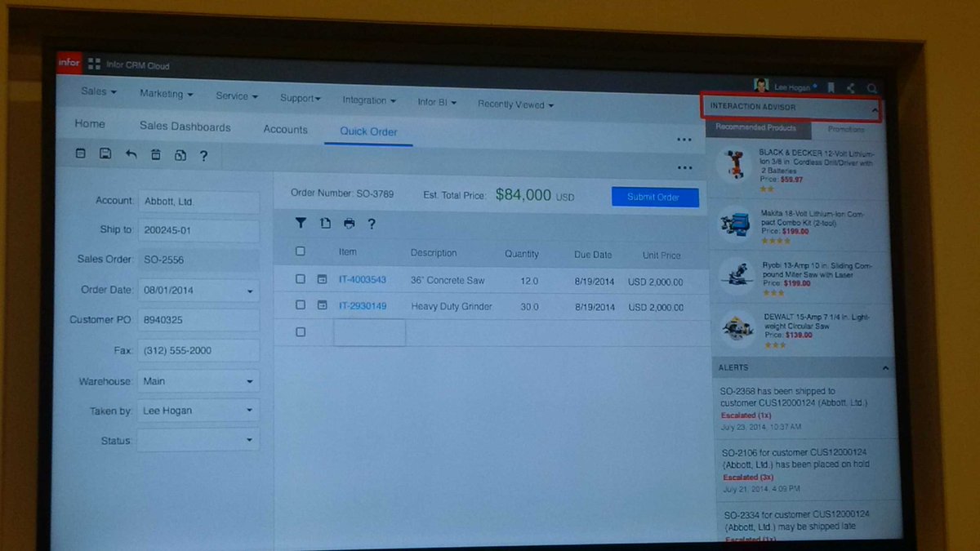The image size is (980, 551).
Task: Check the box for 36" Concrete Saw row
Action: tap(301, 279)
